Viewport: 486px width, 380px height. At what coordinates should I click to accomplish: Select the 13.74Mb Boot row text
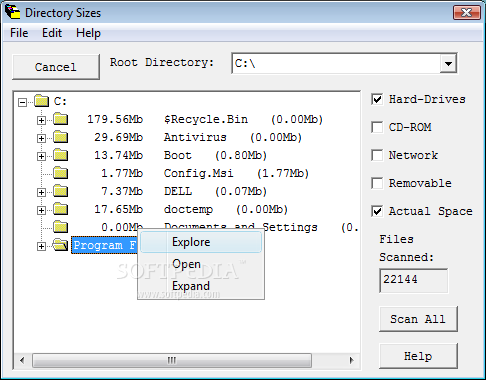click(x=180, y=155)
